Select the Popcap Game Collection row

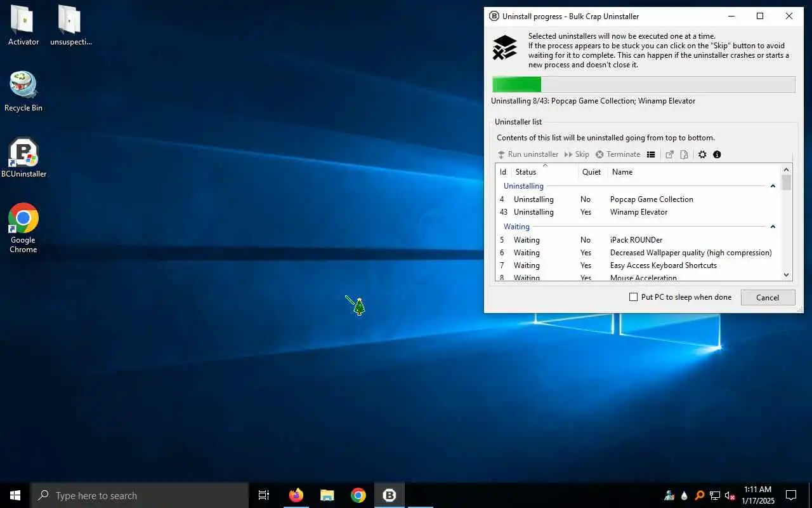tap(638, 199)
